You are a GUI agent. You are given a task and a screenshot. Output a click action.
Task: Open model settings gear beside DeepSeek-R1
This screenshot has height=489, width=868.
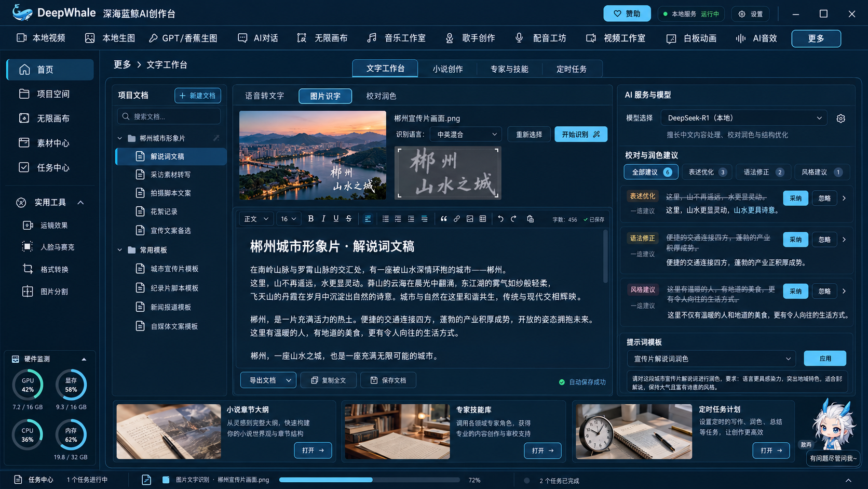tap(841, 118)
